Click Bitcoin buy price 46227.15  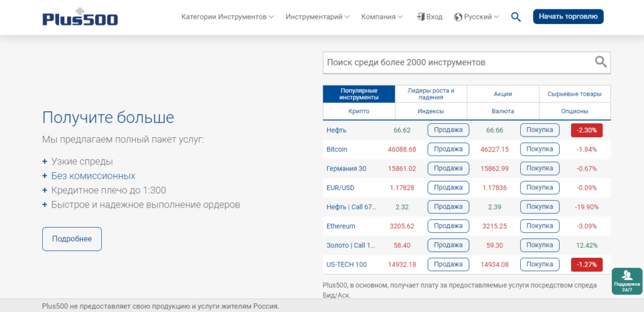point(494,150)
